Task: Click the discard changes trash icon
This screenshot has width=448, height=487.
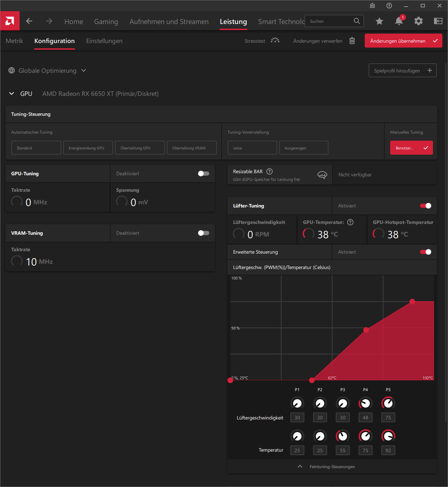Action: pos(352,41)
